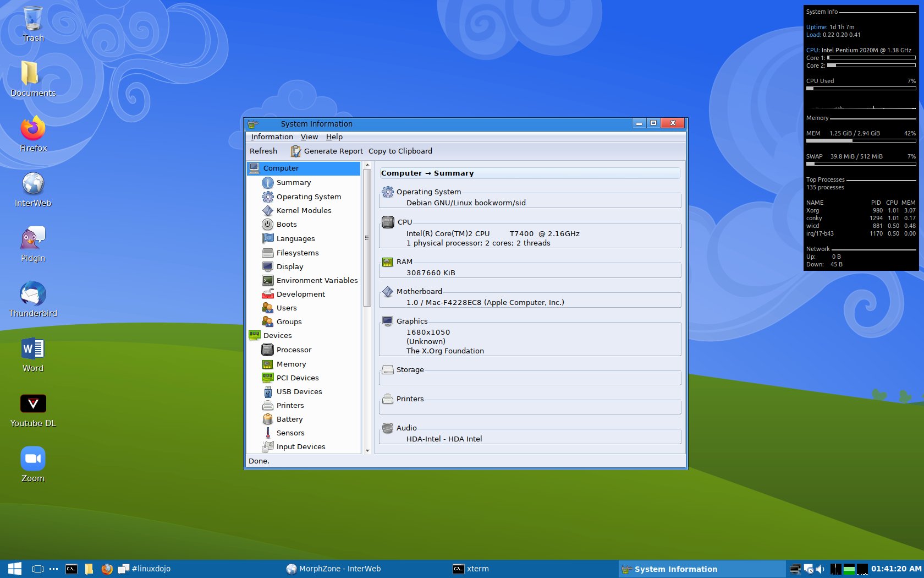This screenshot has height=578, width=924.
Task: Open the Information menu
Action: point(272,137)
